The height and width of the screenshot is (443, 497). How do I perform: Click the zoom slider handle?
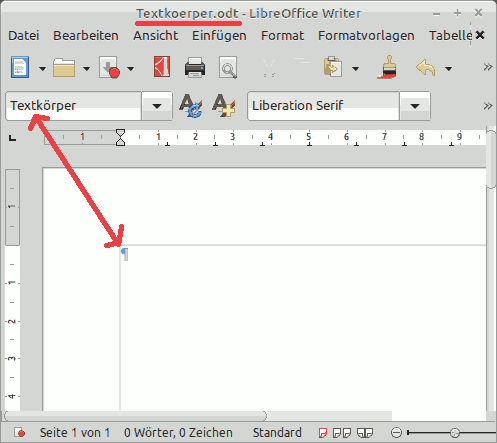click(455, 433)
